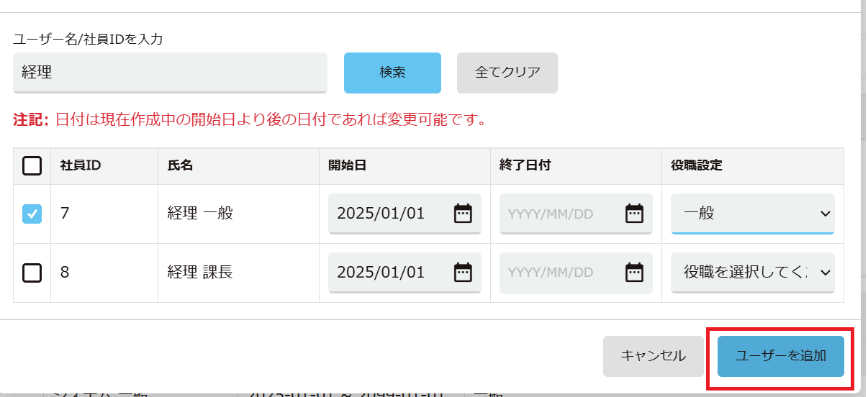Check the checkbox for 経理 課長
The height and width of the screenshot is (397, 868).
(x=32, y=273)
